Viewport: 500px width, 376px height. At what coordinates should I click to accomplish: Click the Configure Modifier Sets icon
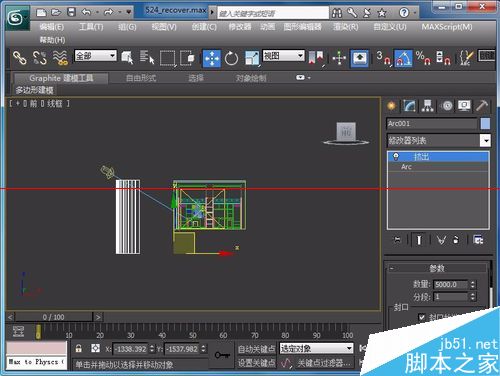(478, 240)
